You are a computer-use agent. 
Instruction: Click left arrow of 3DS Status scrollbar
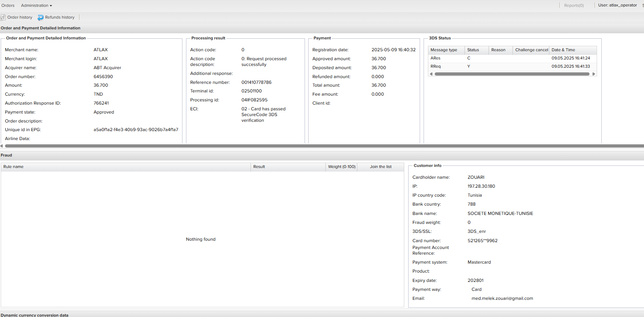[431, 74]
